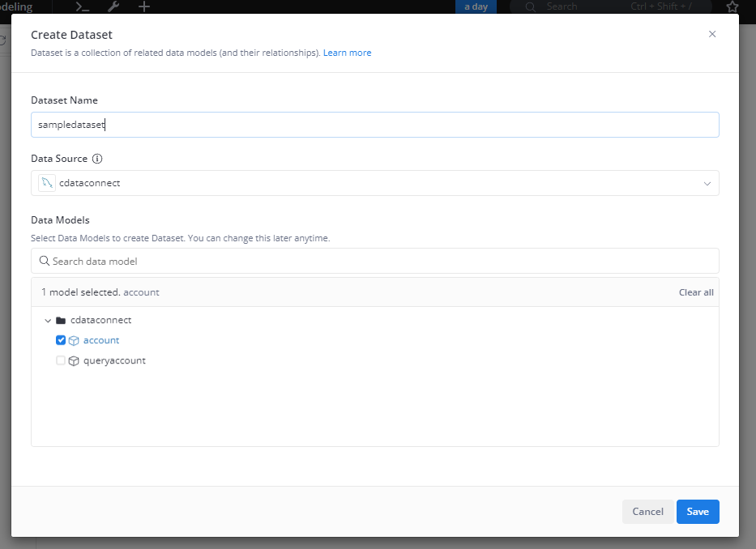Click the Data Source info icon
756x549 pixels.
point(97,159)
